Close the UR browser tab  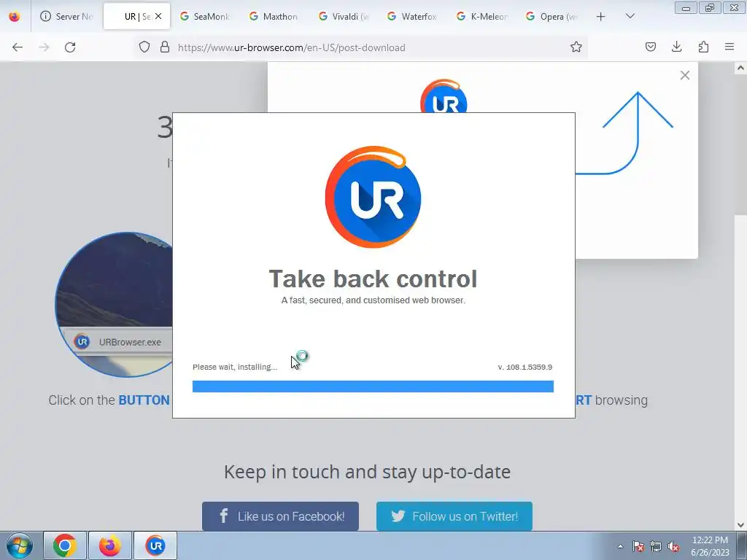(x=158, y=16)
